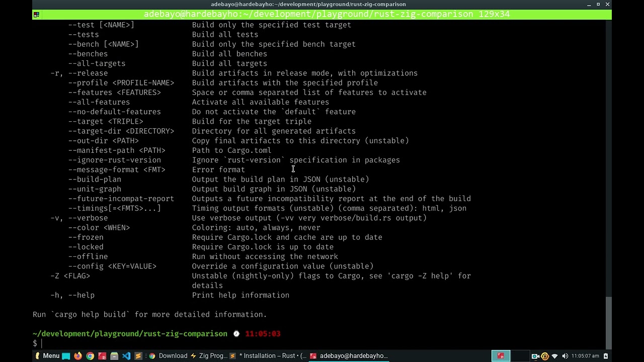This screenshot has height=362, width=644.
Task: Click the '--frozen' option text
Action: tap(86, 237)
